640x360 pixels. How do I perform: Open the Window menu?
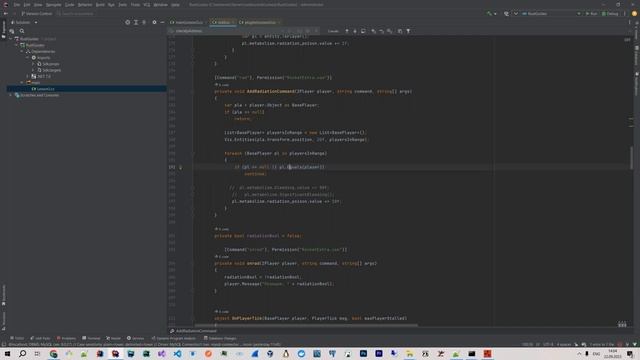coord(160,5)
